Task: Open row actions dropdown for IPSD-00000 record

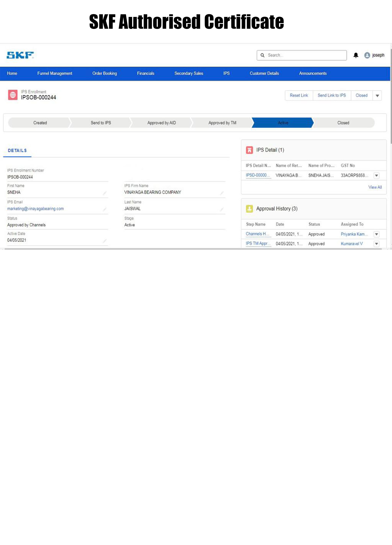Action: [376, 176]
